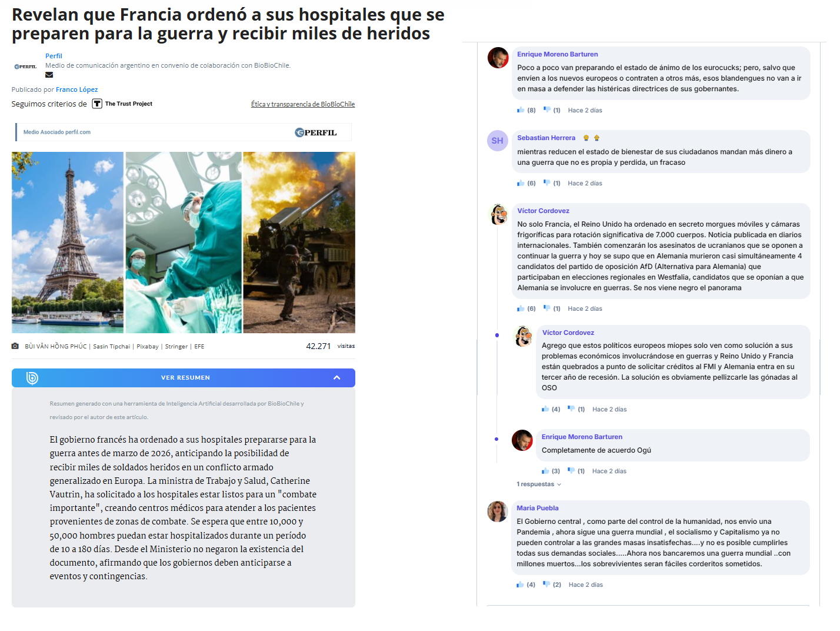The image size is (840, 631).
Task: Thumbs down Maria Puebla's comment
Action: click(x=546, y=584)
